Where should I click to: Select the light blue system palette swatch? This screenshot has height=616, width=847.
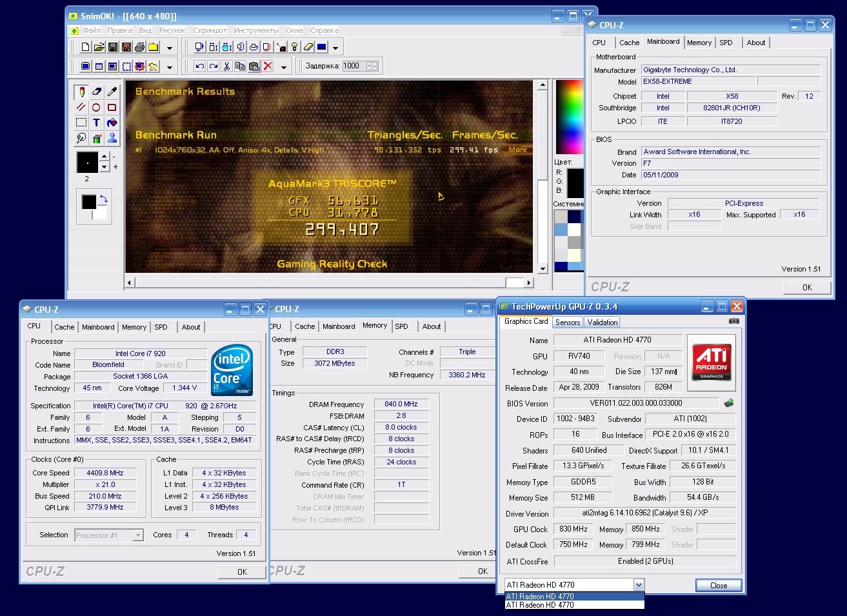coord(561,229)
